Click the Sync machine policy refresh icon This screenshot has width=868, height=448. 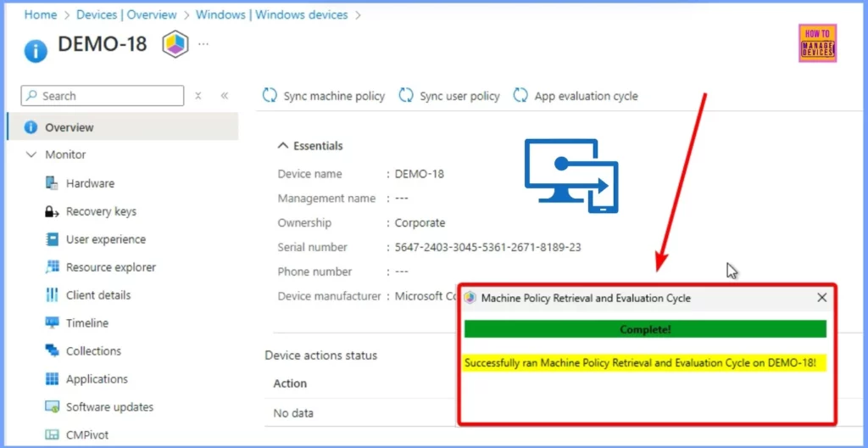tap(270, 96)
